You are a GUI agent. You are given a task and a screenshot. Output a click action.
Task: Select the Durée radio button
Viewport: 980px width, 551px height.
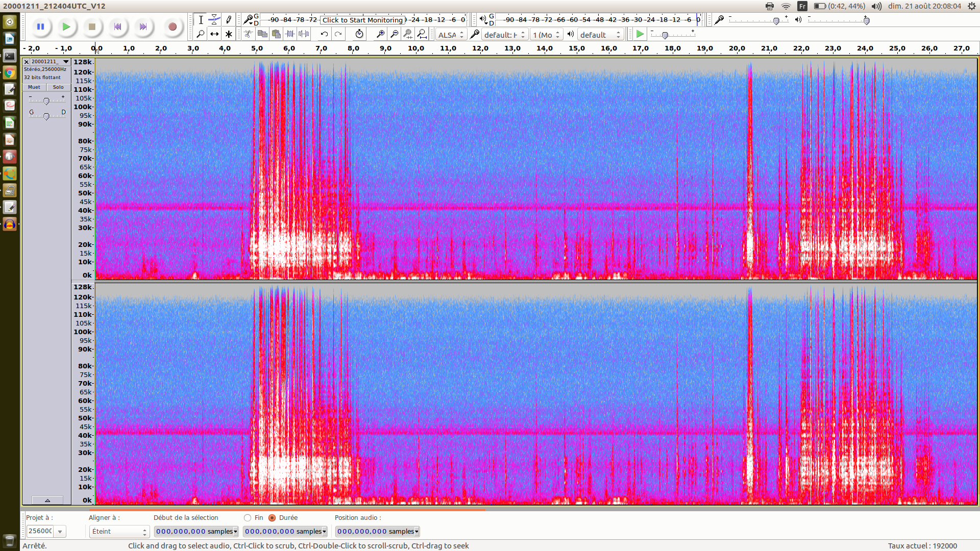tap(272, 518)
